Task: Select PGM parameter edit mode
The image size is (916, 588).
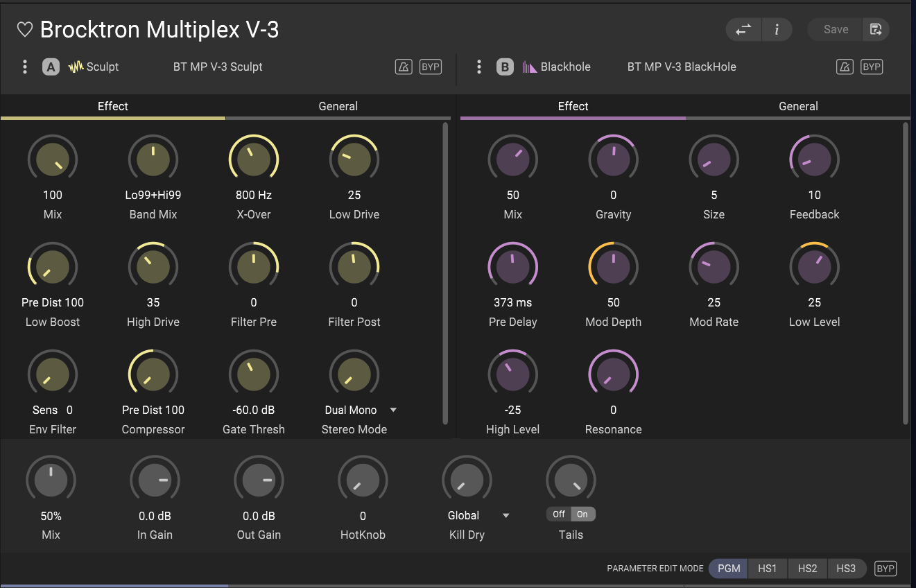Action: pos(729,569)
